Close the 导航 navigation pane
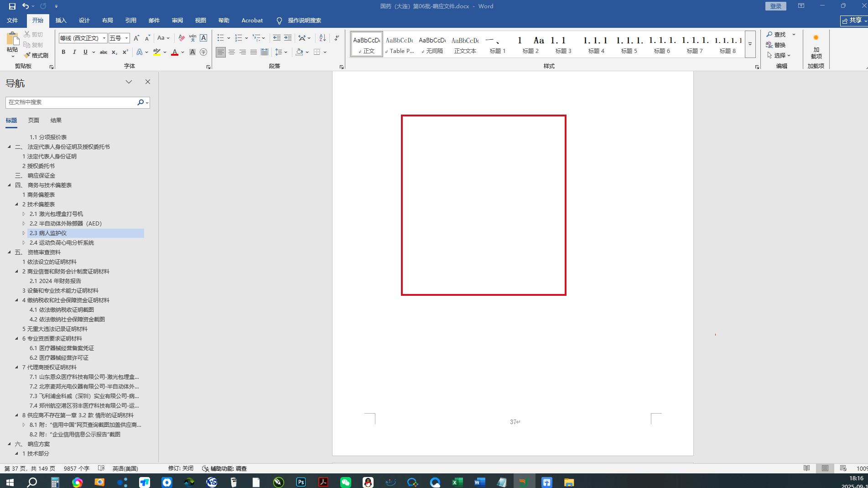868x488 pixels. coord(148,82)
